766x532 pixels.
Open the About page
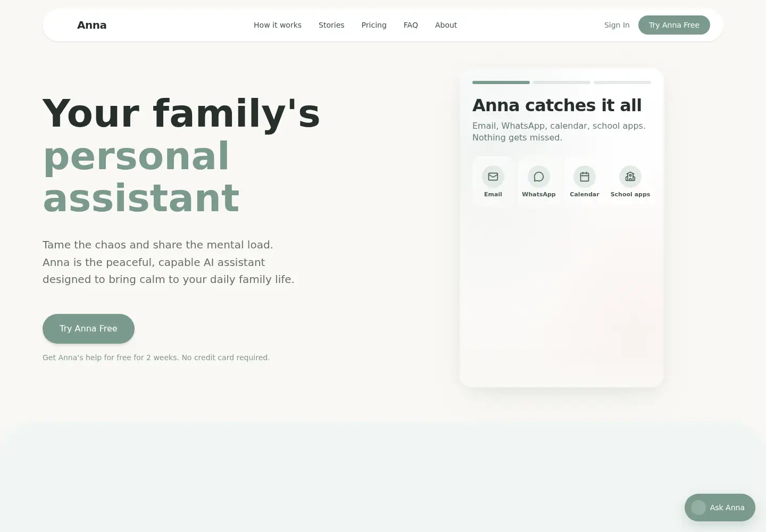446,25
